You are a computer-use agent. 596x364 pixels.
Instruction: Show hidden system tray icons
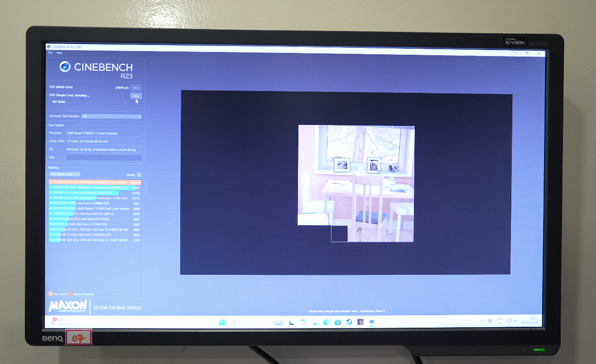pyautogui.click(x=482, y=321)
